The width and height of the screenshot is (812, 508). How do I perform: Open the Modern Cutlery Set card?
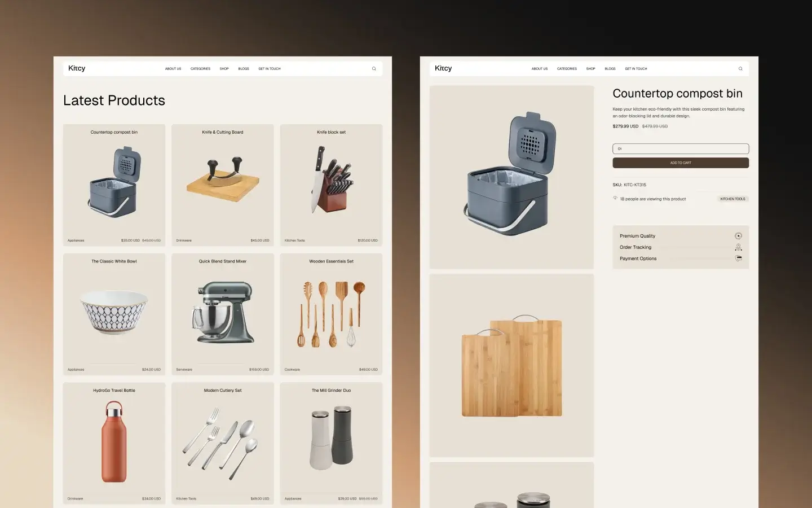click(223, 443)
